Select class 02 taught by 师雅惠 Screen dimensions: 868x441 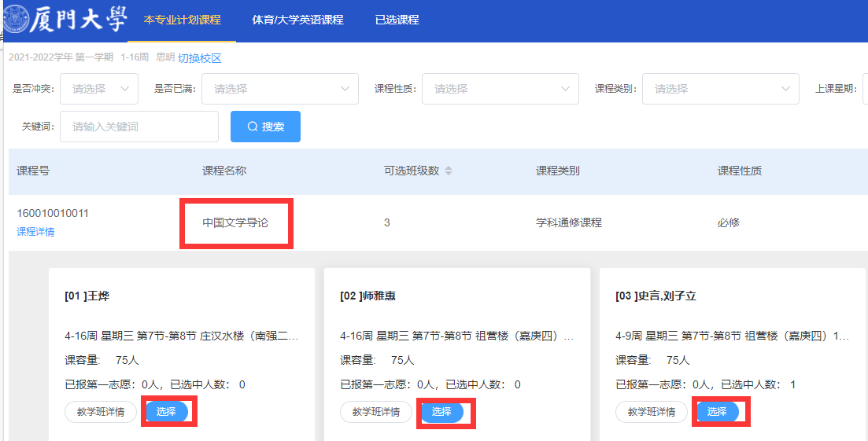441,412
